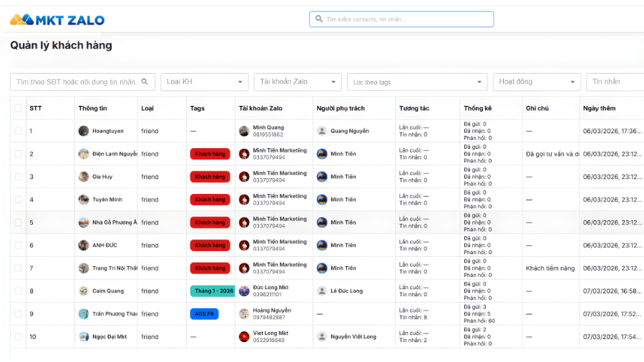Click Khách hàng tag in row 2

tap(210, 154)
